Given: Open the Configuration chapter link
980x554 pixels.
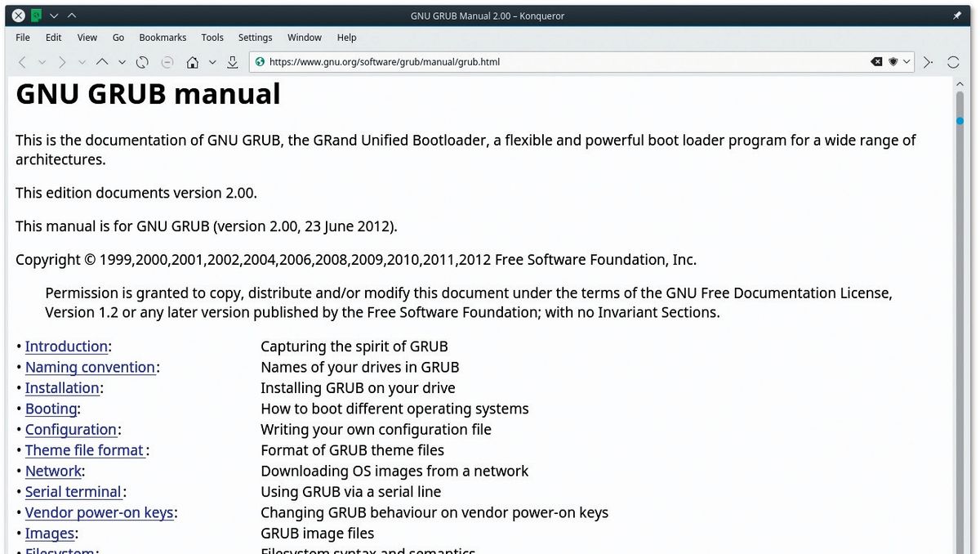Looking at the screenshot, I should point(70,429).
